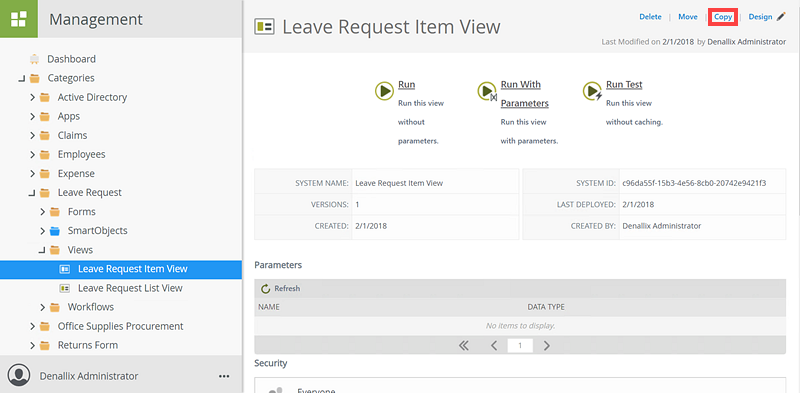
Task: Click the Run With Parameters icon
Action: (487, 92)
